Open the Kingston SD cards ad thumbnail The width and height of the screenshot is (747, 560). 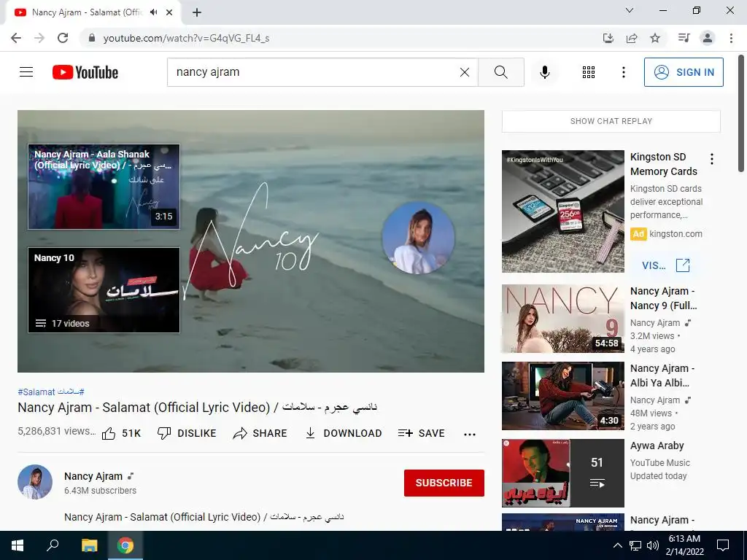pyautogui.click(x=563, y=211)
